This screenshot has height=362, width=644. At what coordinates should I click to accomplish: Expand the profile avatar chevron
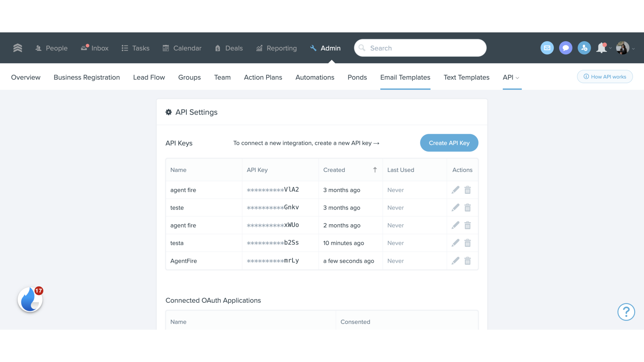click(x=633, y=49)
